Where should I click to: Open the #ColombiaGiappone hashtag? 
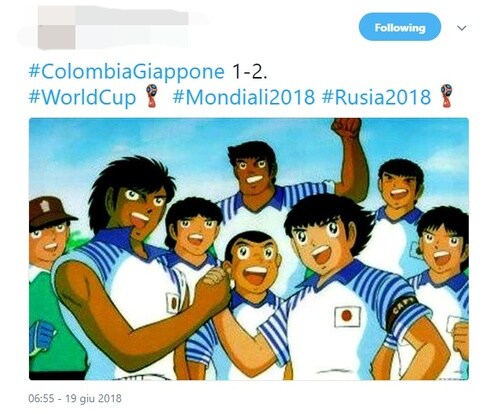tap(127, 72)
